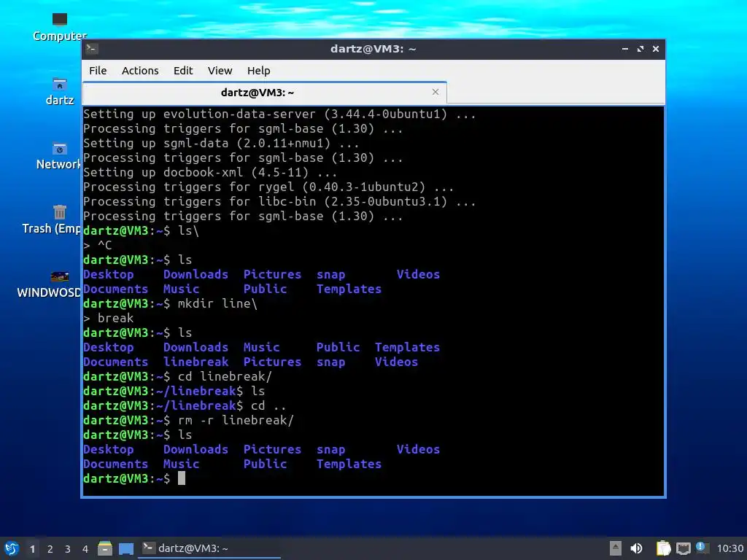747x560 pixels.
Task: Click 'Setting up evolution-data-server' line
Action: coord(279,114)
